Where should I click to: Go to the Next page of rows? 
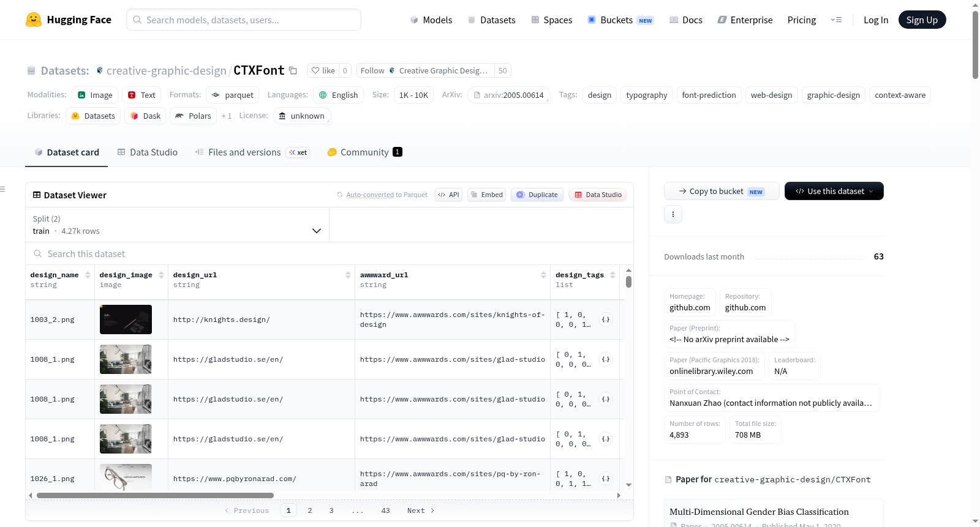[x=421, y=510]
